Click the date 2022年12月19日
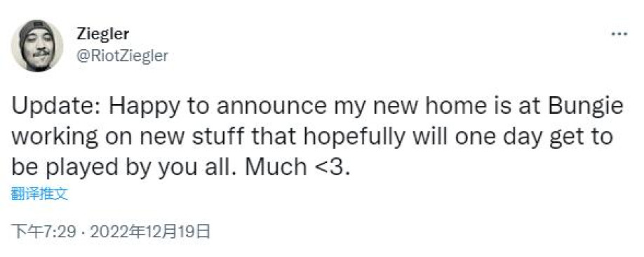The image size is (644, 257). coord(150,232)
